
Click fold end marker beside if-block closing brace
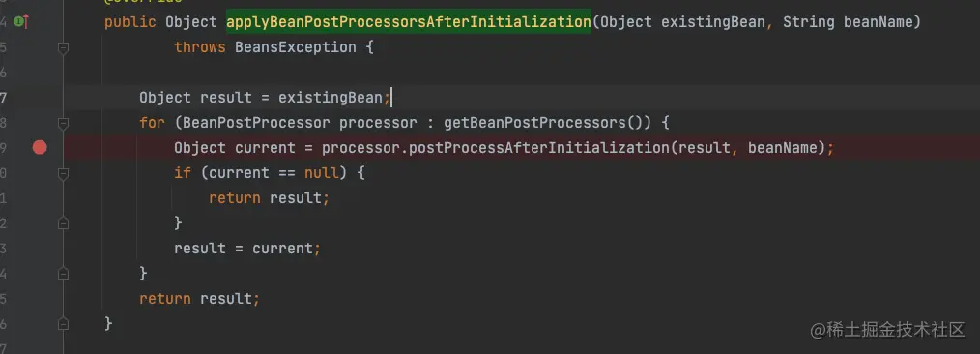[63, 222]
